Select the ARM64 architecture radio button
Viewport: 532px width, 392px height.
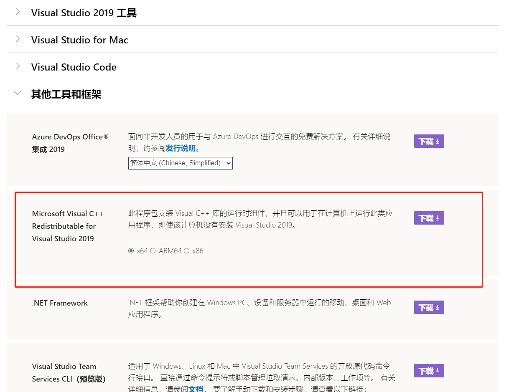point(153,251)
